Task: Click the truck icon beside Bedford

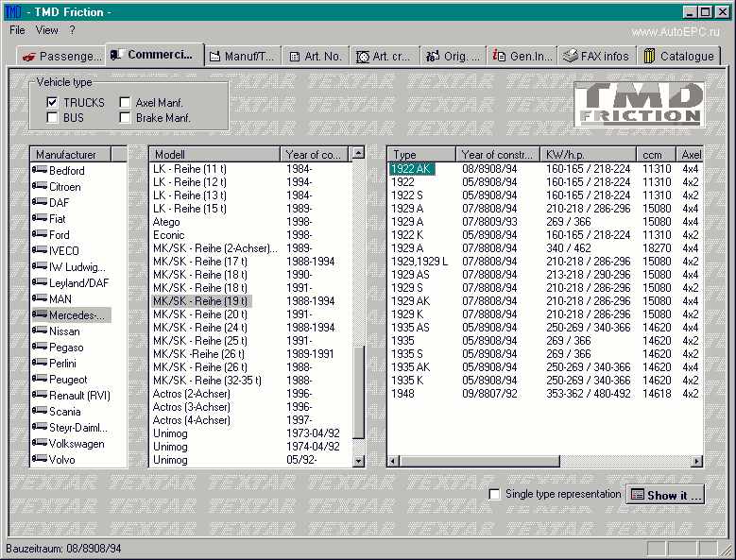Action: pyautogui.click(x=40, y=170)
